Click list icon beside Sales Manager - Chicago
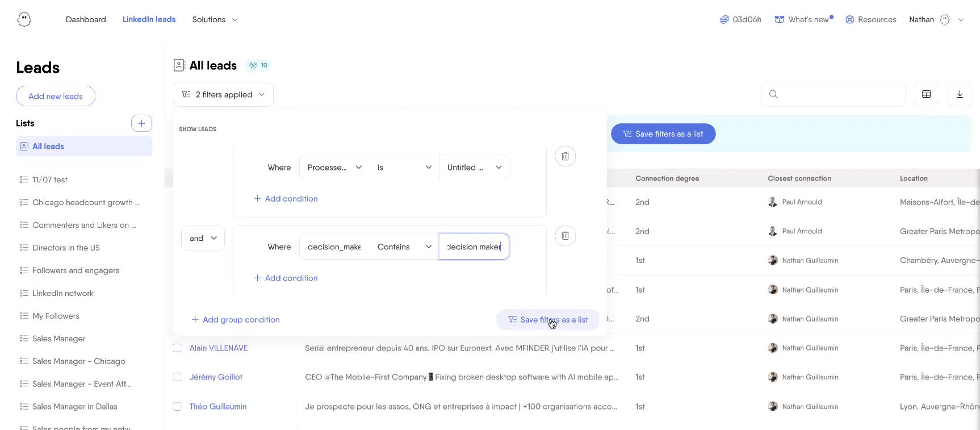980x430 pixels. point(24,361)
